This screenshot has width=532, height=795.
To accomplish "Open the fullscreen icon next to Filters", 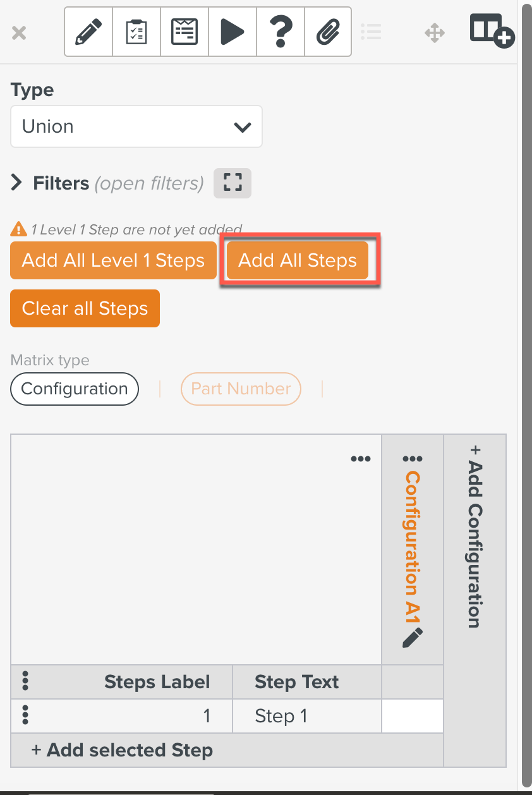I will point(232,183).
